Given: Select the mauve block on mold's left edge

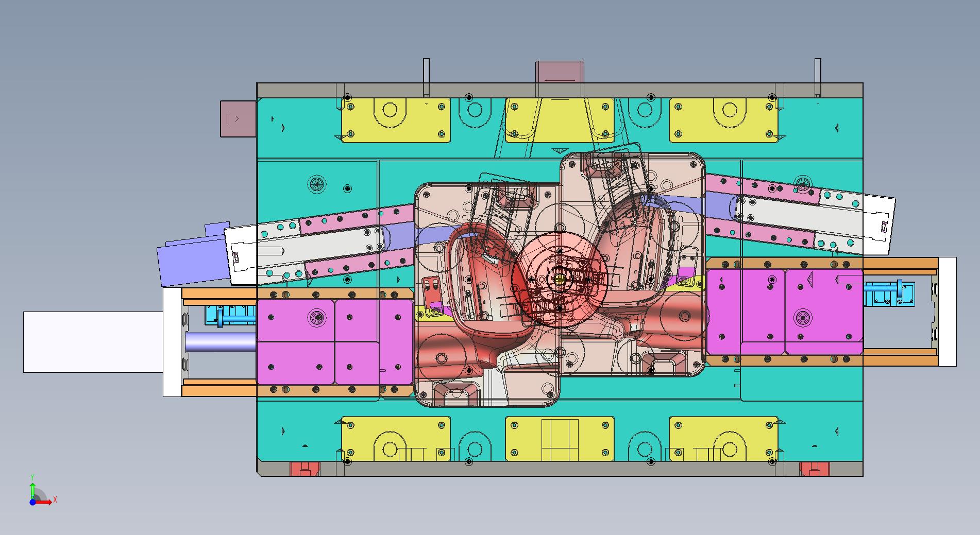Looking at the screenshot, I should [x=238, y=119].
